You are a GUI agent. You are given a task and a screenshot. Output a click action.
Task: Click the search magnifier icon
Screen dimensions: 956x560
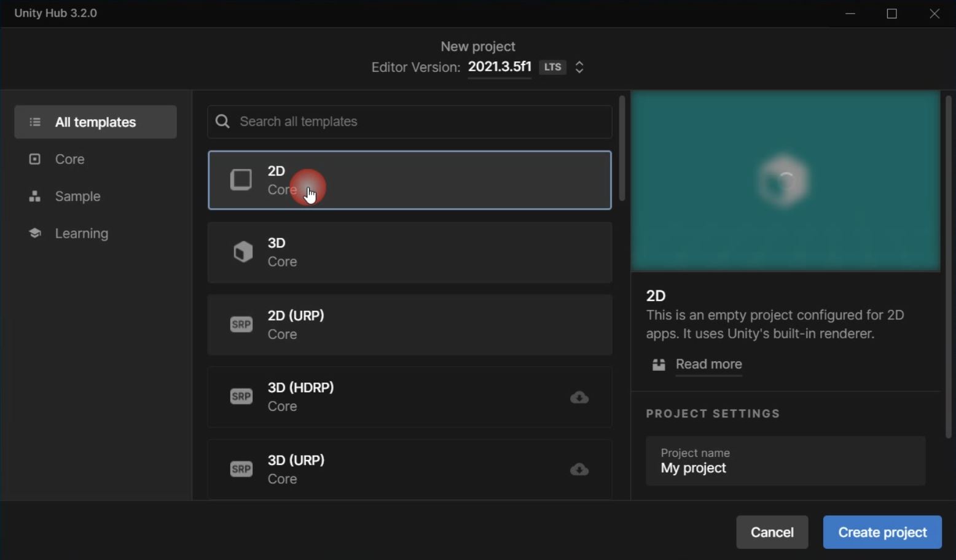tap(223, 122)
